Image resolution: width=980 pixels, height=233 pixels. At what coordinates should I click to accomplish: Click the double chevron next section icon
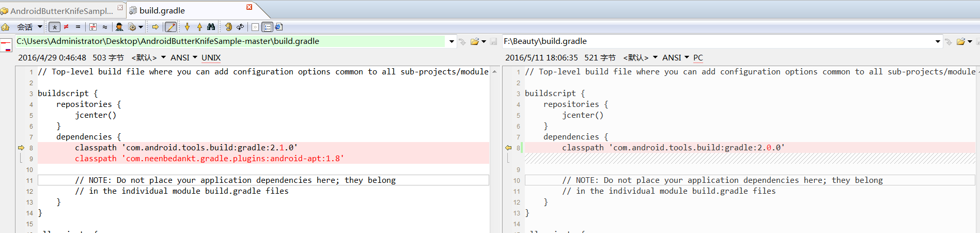pos(255,27)
